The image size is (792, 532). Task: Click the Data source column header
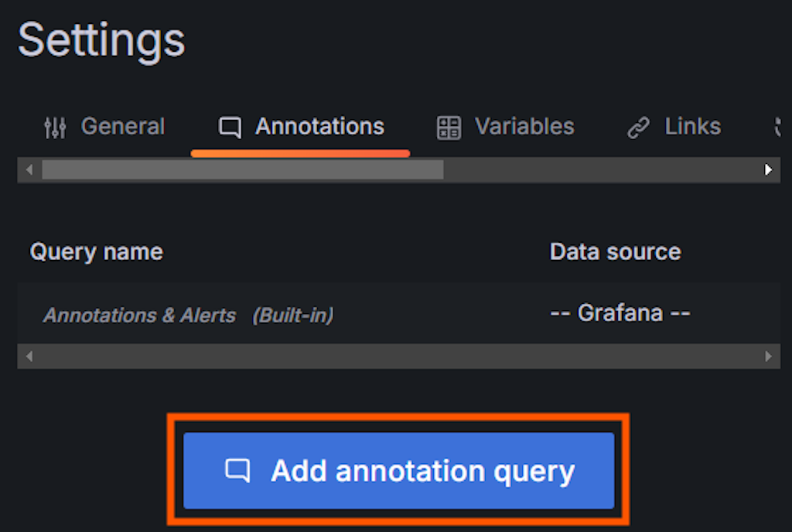[x=615, y=251]
